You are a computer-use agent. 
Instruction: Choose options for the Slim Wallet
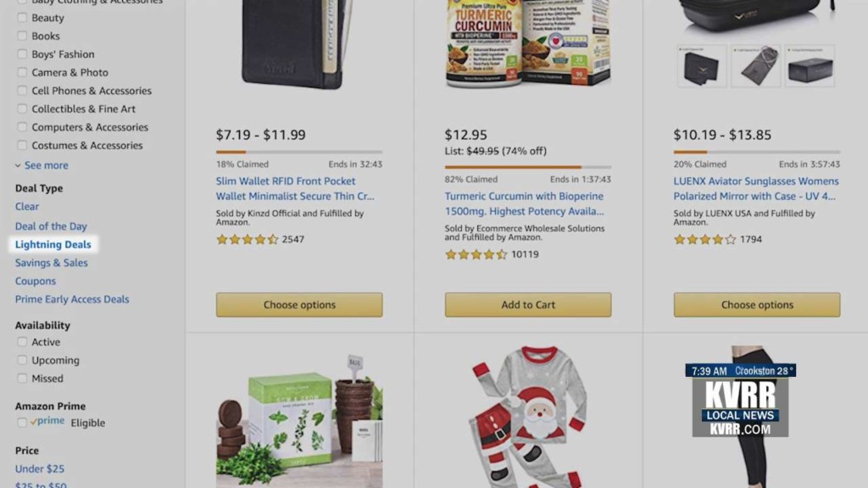coord(299,305)
